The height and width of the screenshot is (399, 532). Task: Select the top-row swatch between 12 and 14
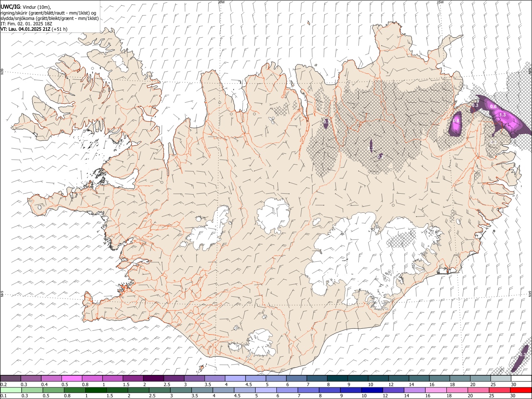[399, 378]
